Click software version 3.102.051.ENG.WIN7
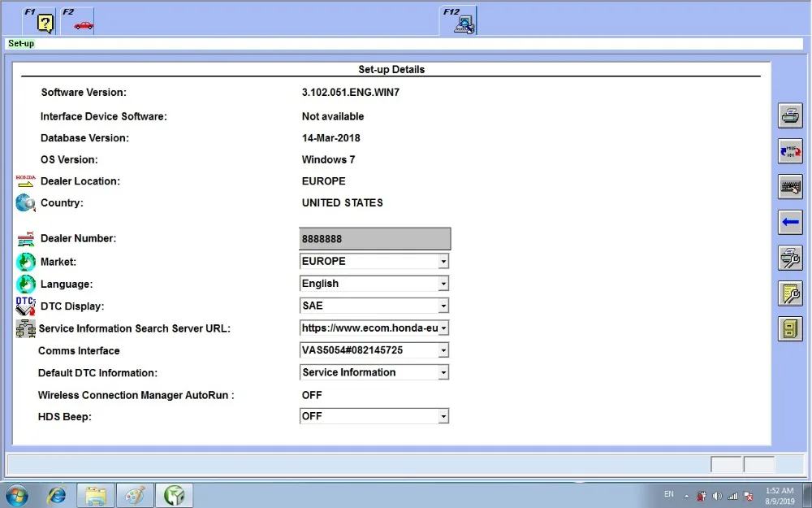 pyautogui.click(x=351, y=93)
